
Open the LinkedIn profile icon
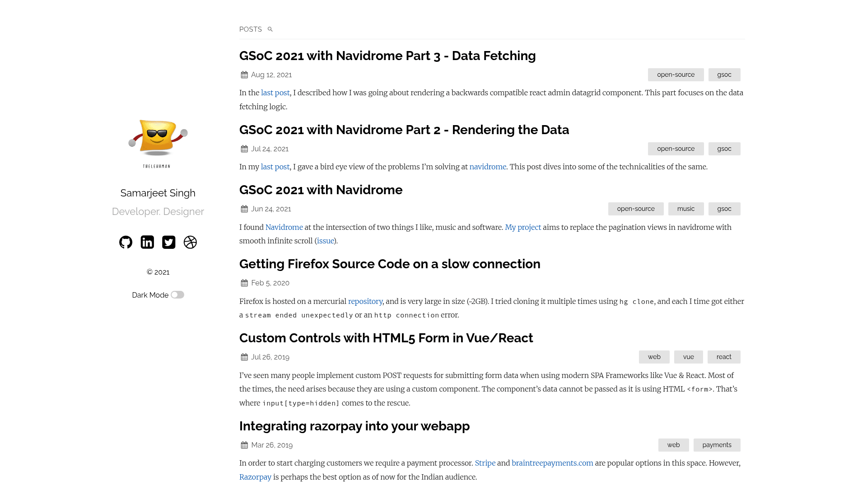pyautogui.click(x=147, y=243)
